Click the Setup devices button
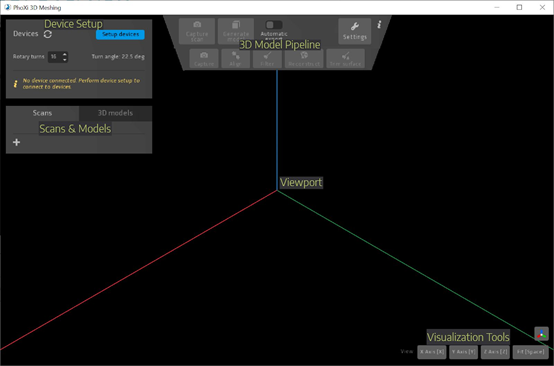Image resolution: width=554 pixels, height=366 pixels. click(120, 34)
